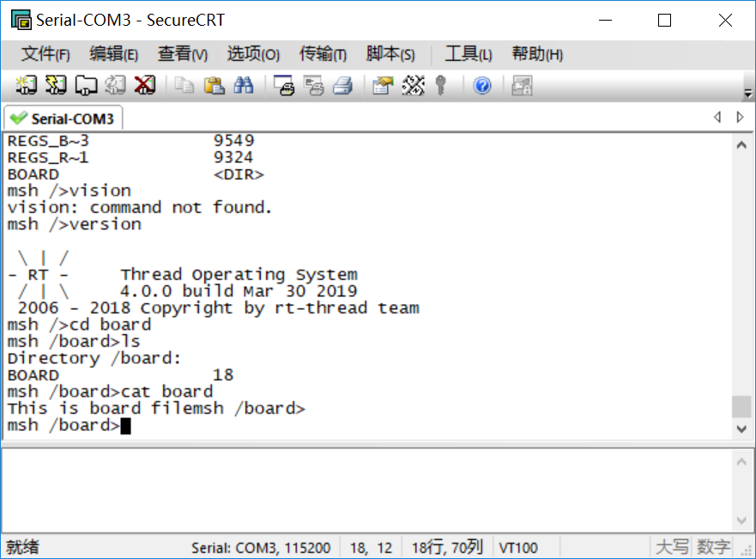Click the Paste clipboard icon
The width and height of the screenshot is (756, 559).
click(214, 85)
